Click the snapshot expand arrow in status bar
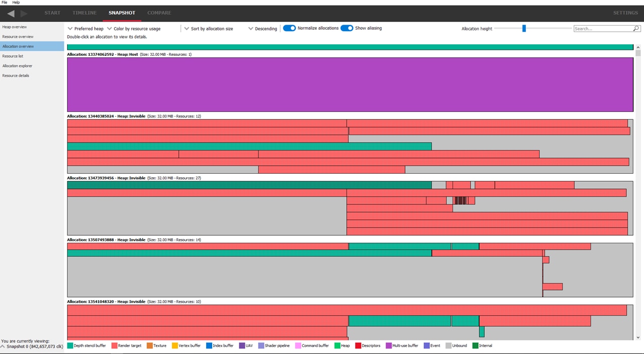 point(3,346)
